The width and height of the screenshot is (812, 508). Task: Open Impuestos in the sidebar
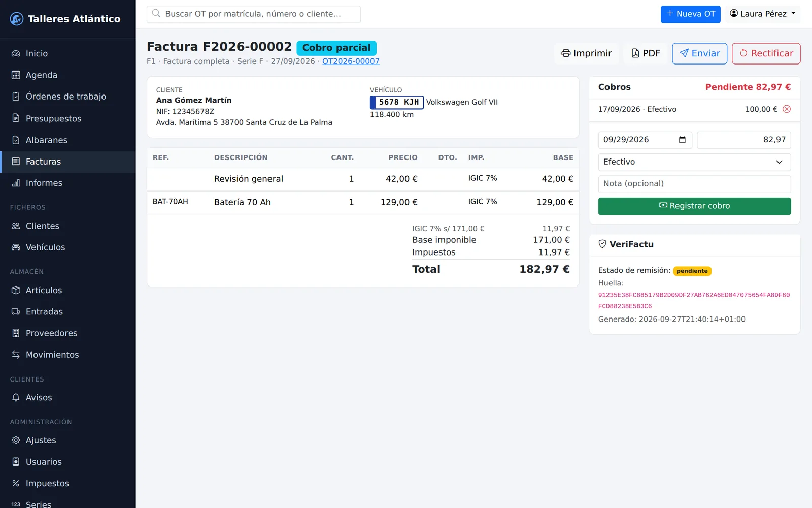[x=67, y=483]
